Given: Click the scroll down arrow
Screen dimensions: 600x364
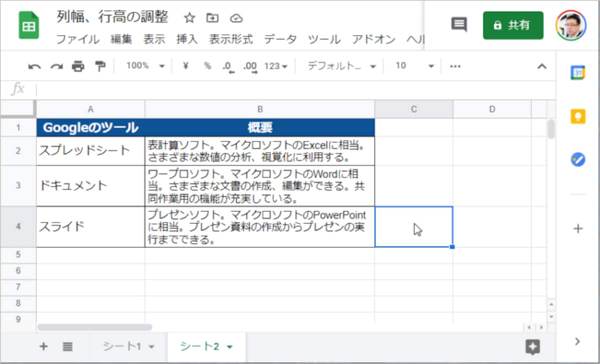Looking at the screenshot, I should point(551,317).
